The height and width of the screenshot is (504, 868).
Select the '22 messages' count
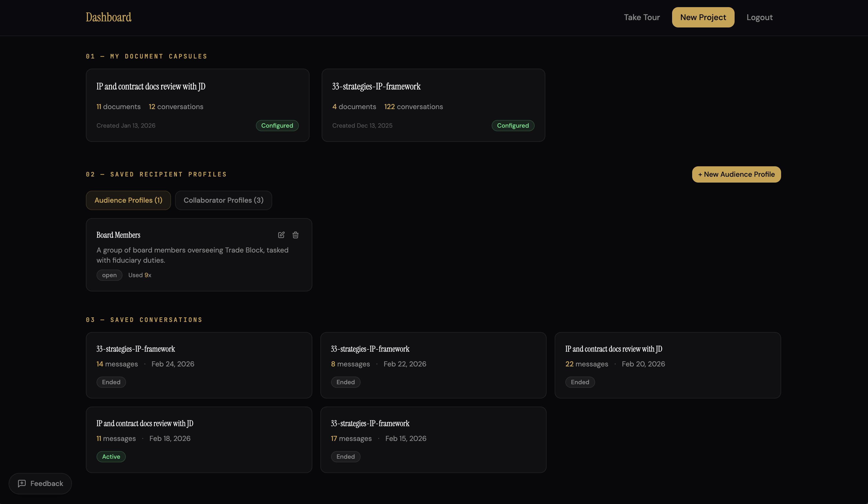coord(587,364)
